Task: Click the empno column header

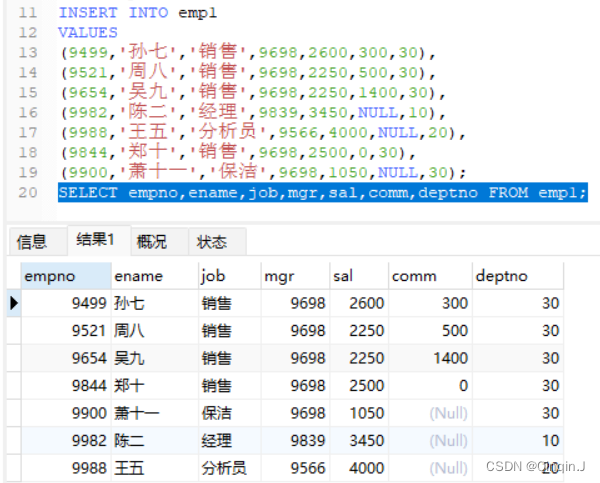Action: point(66,276)
